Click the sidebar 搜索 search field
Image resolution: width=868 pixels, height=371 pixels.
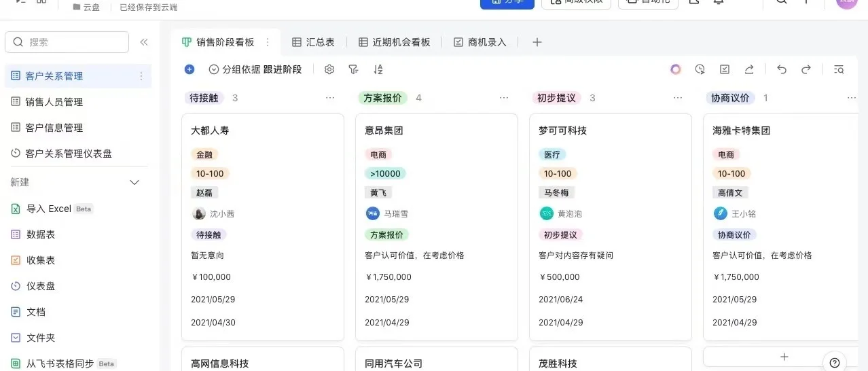coord(67,42)
